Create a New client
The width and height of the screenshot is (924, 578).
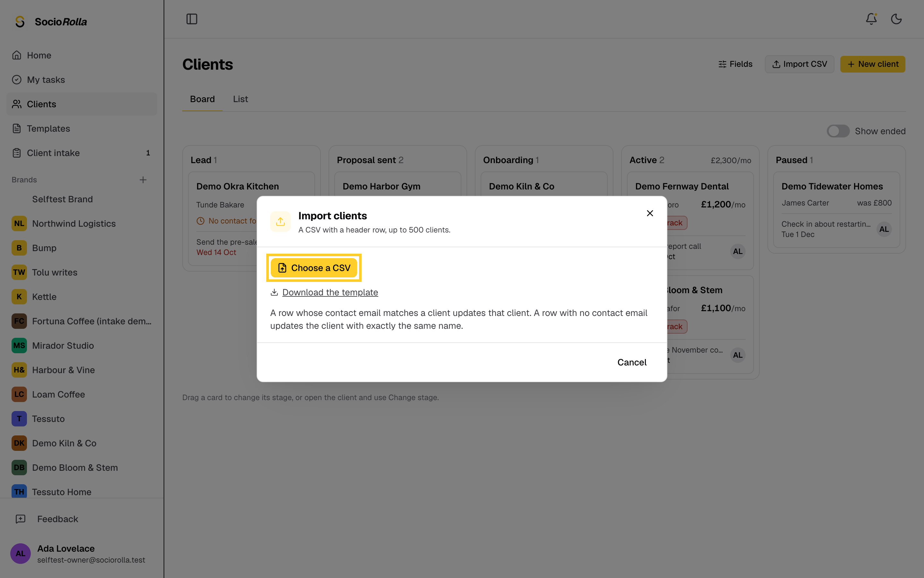click(x=872, y=64)
